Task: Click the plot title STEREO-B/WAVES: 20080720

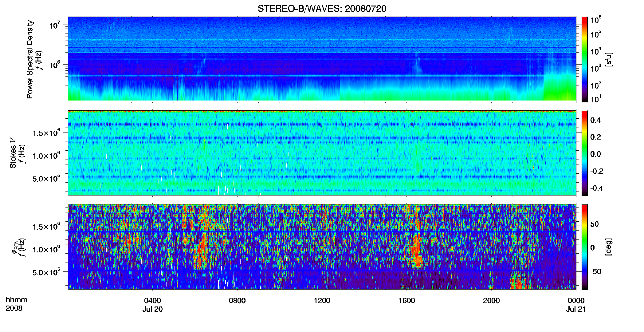Action: tap(322, 9)
